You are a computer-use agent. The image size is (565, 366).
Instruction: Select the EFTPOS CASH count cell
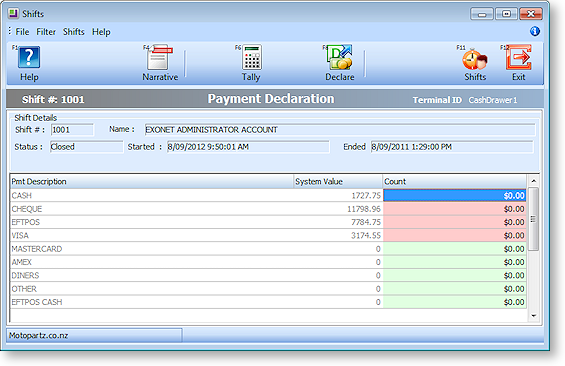pyautogui.click(x=454, y=302)
